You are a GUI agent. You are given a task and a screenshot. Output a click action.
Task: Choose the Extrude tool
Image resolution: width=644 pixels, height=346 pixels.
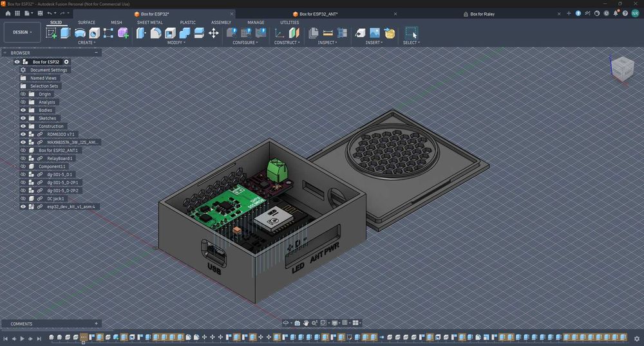coord(65,33)
